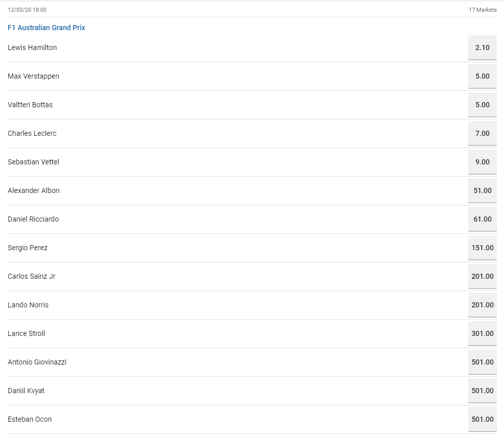
Task: Pick Max Verstappen odds button
Action: [482, 76]
